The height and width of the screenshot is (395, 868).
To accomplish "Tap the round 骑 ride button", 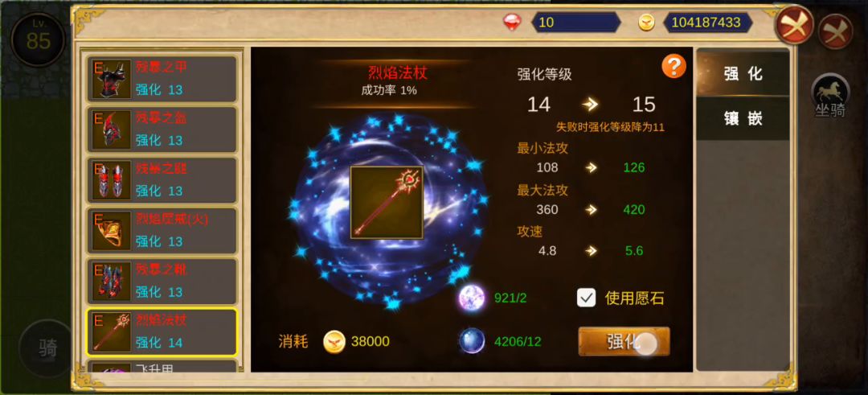I will tap(47, 348).
